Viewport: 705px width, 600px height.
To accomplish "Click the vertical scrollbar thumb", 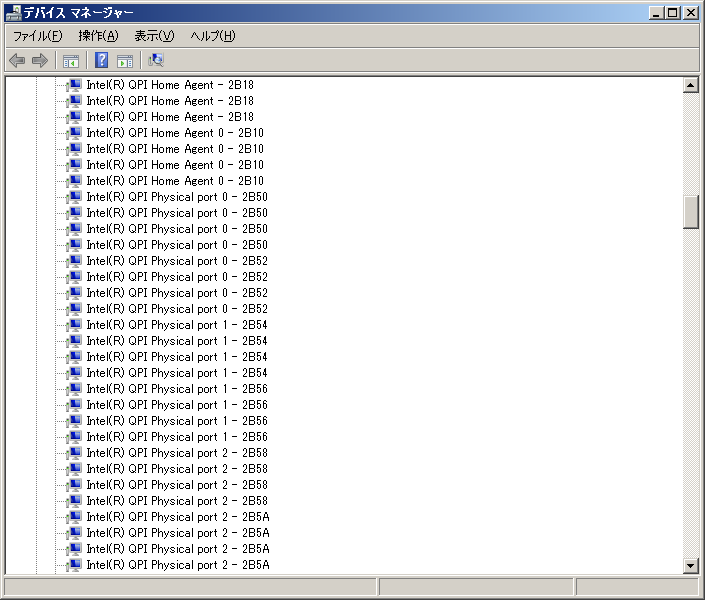I will 690,212.
